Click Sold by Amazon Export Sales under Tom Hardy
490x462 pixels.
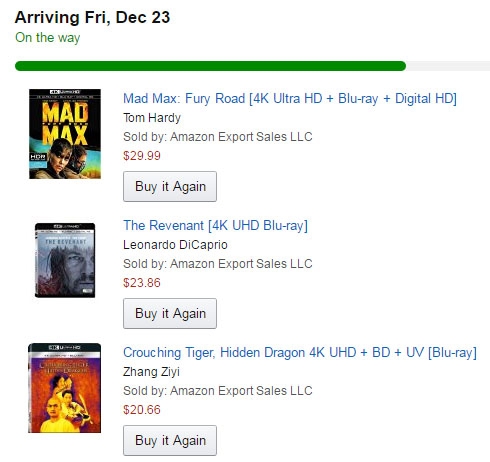pyautogui.click(x=218, y=137)
